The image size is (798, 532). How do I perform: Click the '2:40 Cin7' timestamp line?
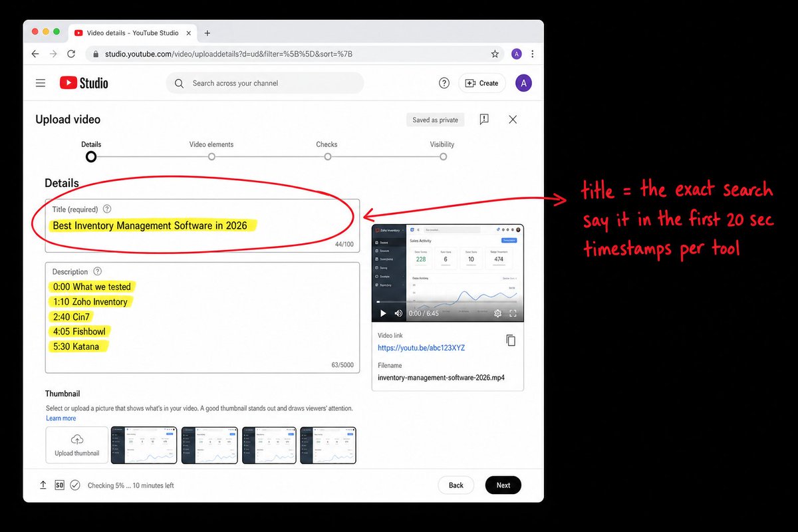coord(70,317)
